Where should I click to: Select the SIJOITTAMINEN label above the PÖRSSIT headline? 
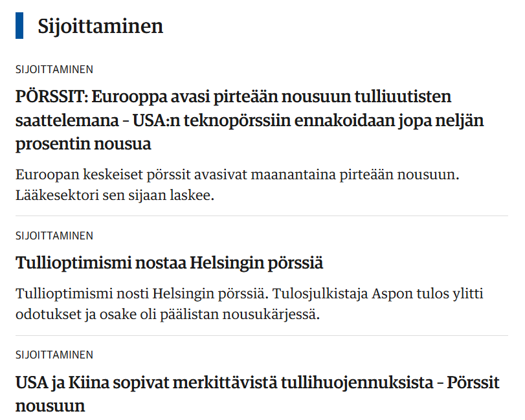click(54, 70)
